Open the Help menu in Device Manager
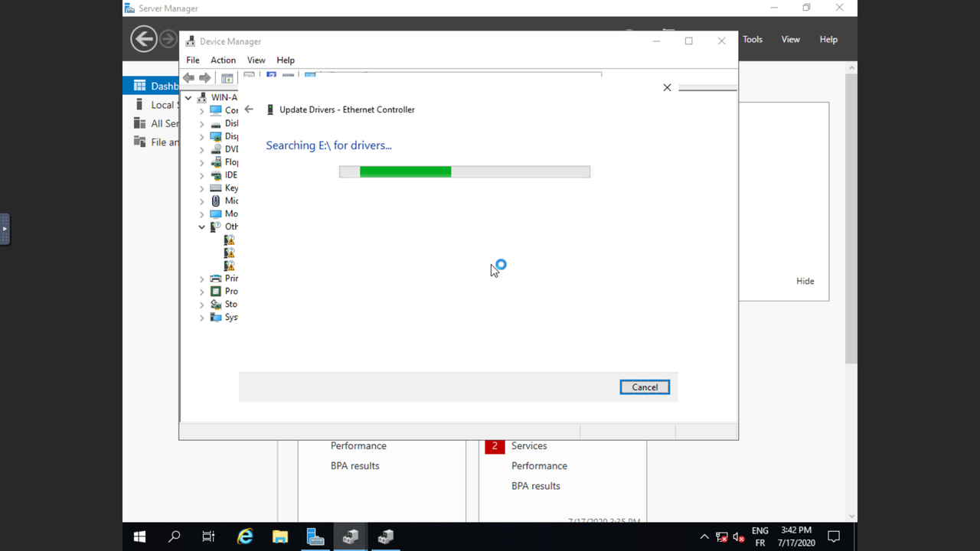980x551 pixels. click(x=286, y=60)
